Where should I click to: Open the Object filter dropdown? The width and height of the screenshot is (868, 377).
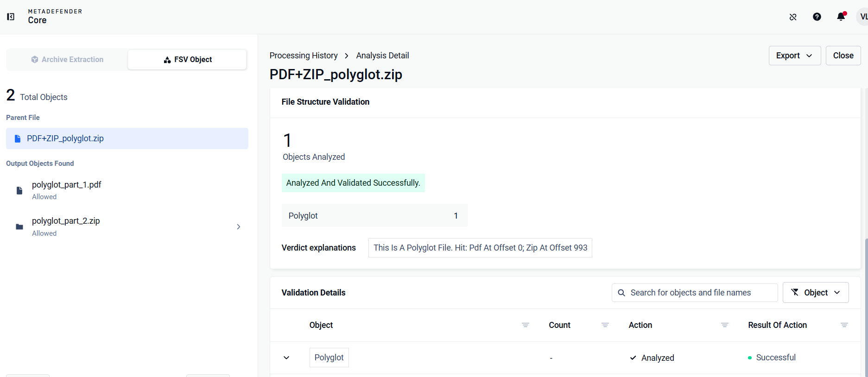pos(816,293)
